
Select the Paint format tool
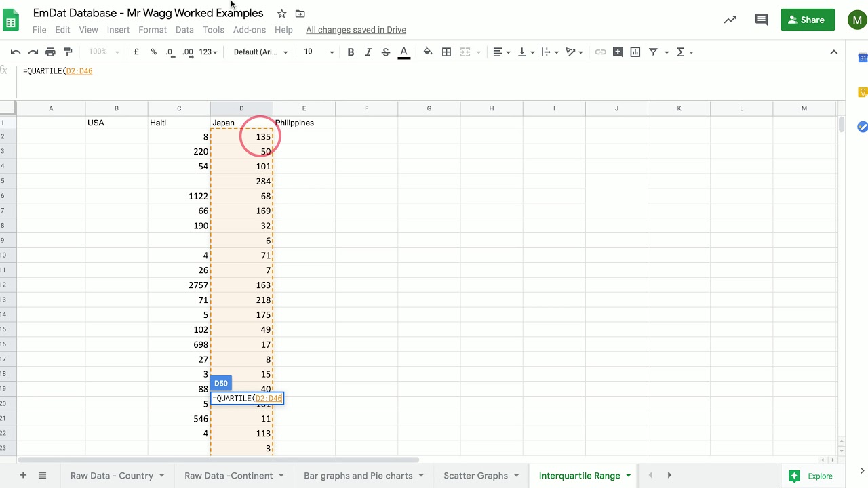pos(68,52)
